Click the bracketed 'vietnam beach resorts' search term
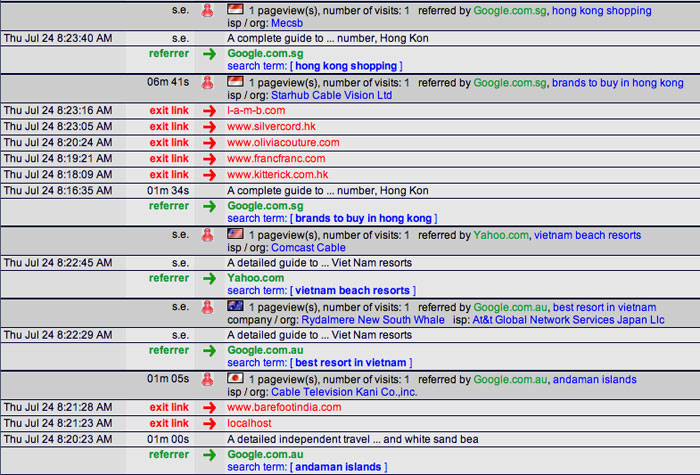 click(352, 290)
